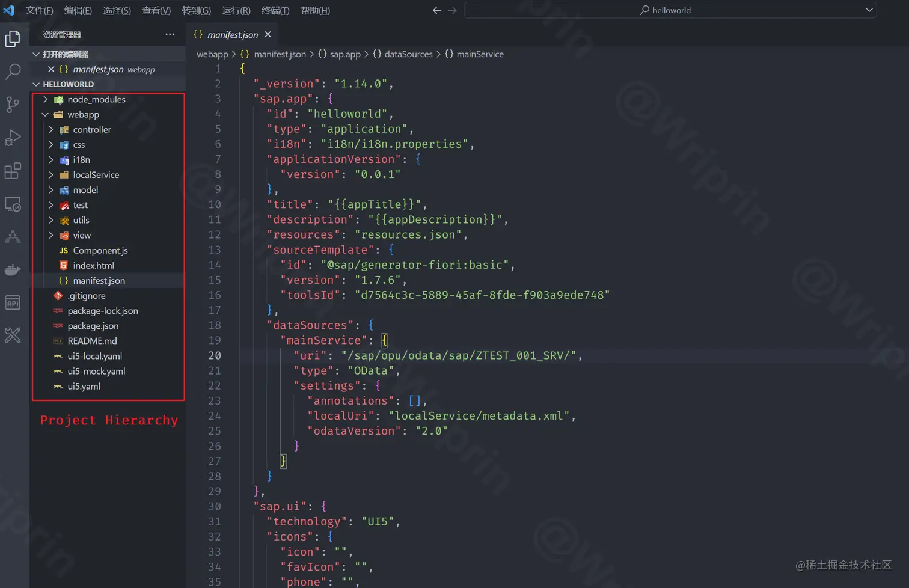The image size is (909, 588).
Task: Expand the controller folder
Action: tap(51, 129)
